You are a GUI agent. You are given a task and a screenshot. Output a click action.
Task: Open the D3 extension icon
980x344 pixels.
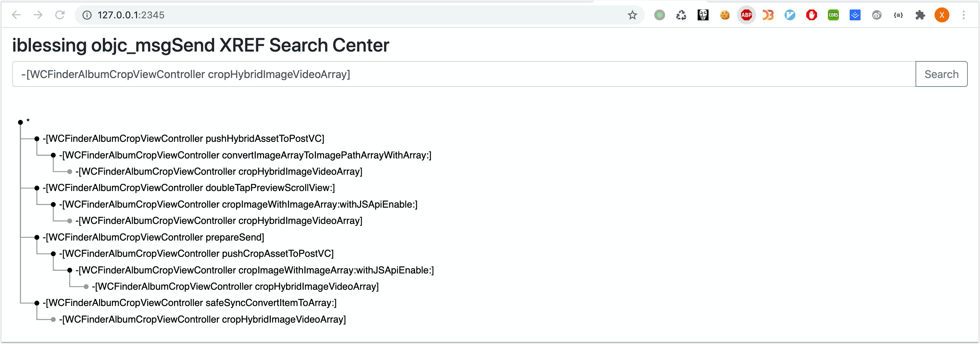click(x=768, y=15)
